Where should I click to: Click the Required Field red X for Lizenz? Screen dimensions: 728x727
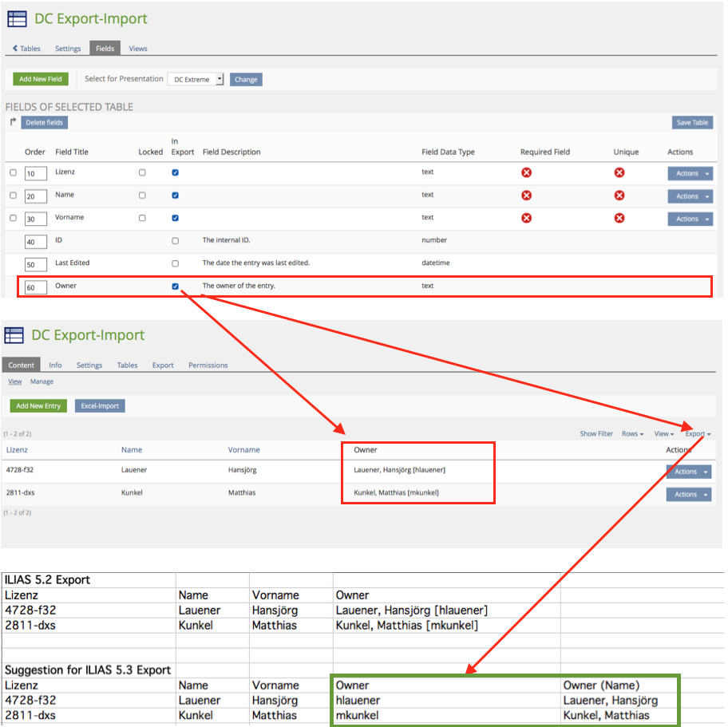[x=526, y=172]
